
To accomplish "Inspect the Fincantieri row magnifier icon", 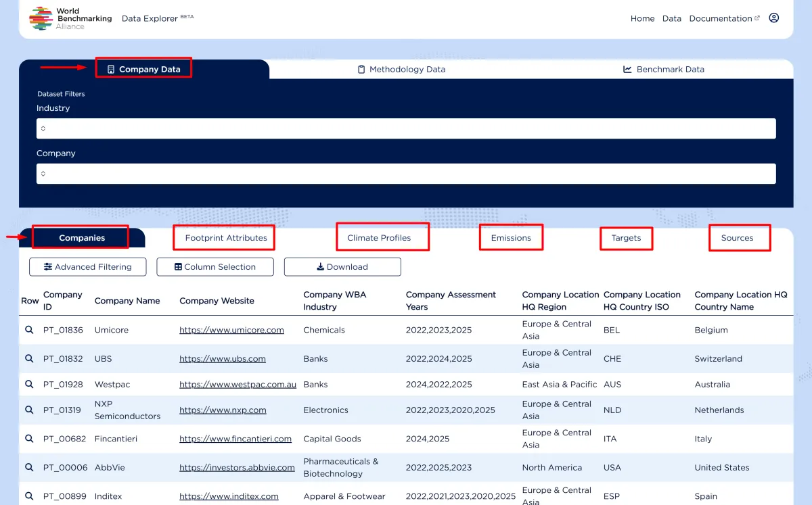I will (x=29, y=439).
